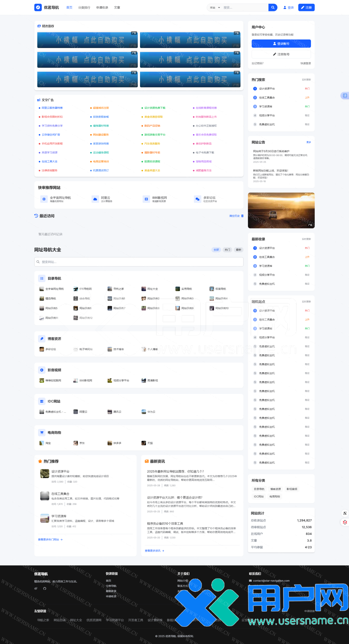Select the 全部 filter pill
349x644 pixels.
[x=216, y=250]
